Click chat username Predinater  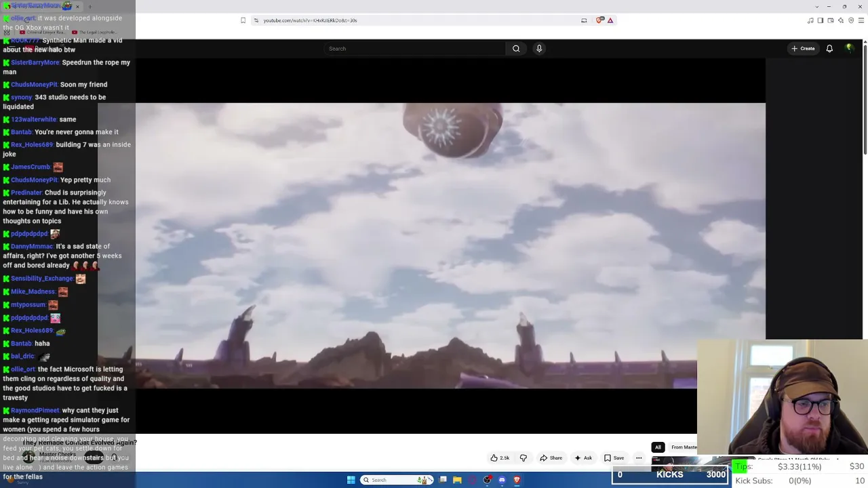(26, 192)
